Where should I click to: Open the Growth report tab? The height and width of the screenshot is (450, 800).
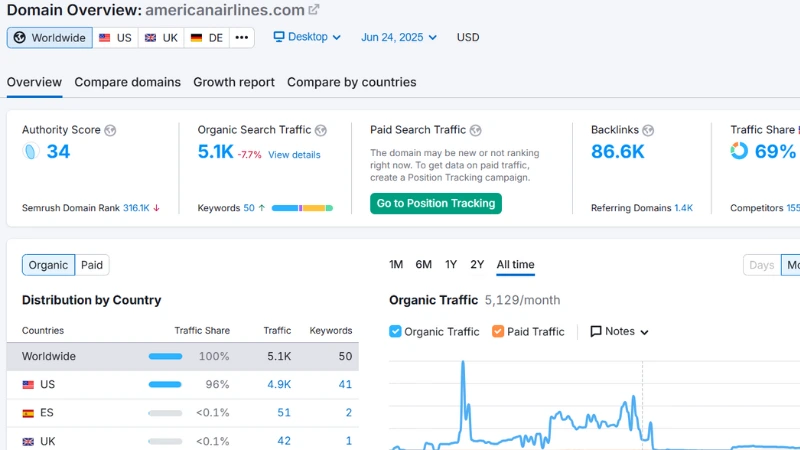coord(234,82)
